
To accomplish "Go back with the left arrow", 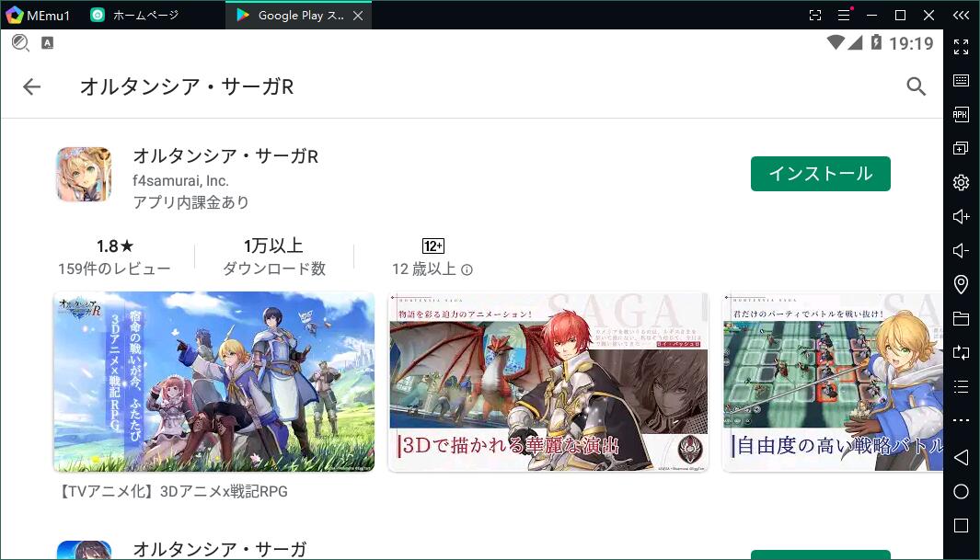I will (32, 86).
